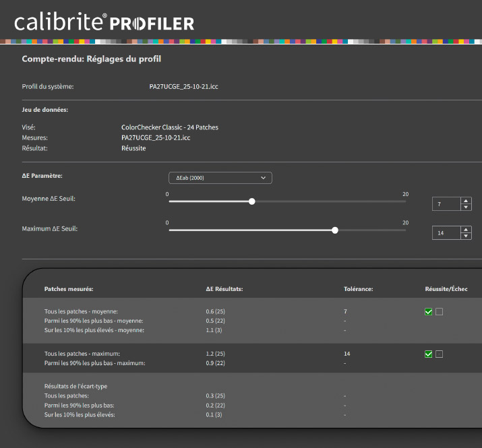
Task: Click the ΔE Résultats column header
Action: point(224,288)
